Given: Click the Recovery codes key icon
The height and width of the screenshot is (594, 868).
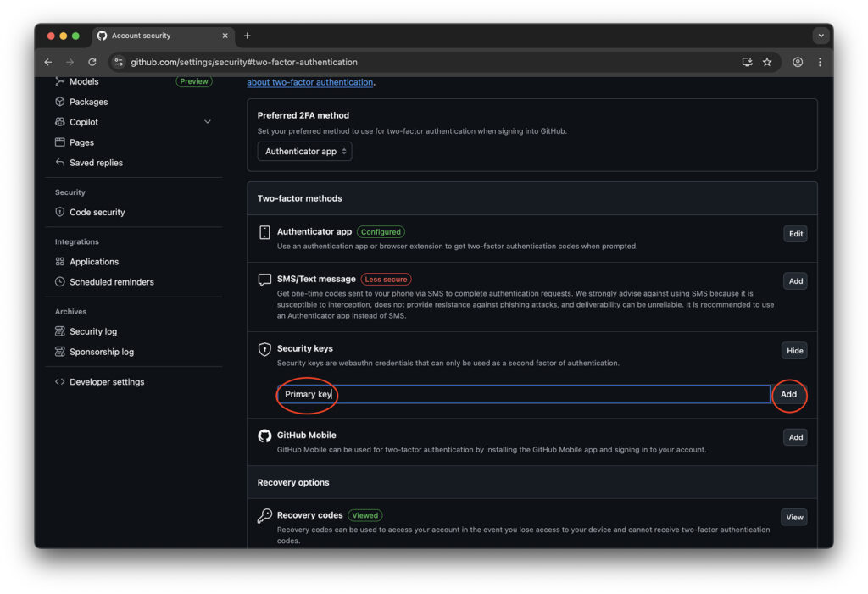Looking at the screenshot, I should pyautogui.click(x=264, y=516).
